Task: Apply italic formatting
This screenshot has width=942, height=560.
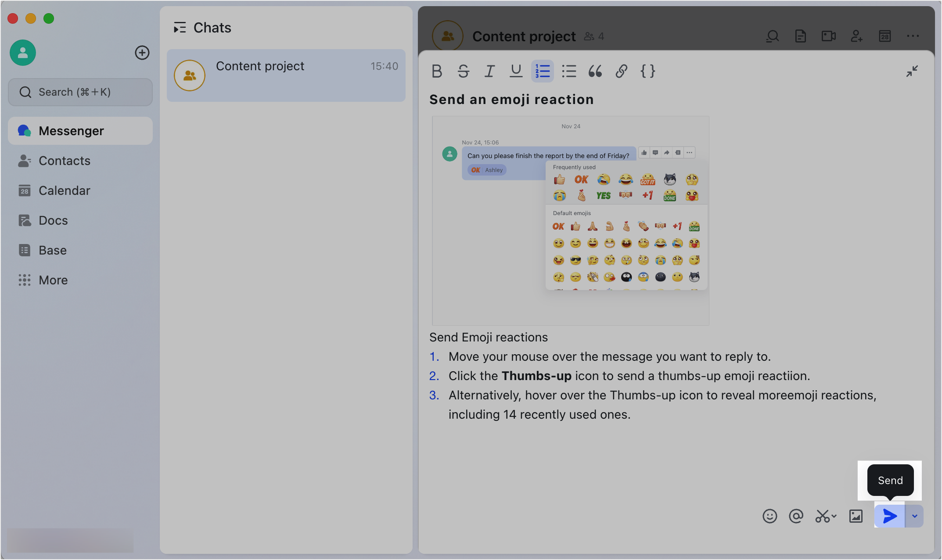Action: point(489,71)
